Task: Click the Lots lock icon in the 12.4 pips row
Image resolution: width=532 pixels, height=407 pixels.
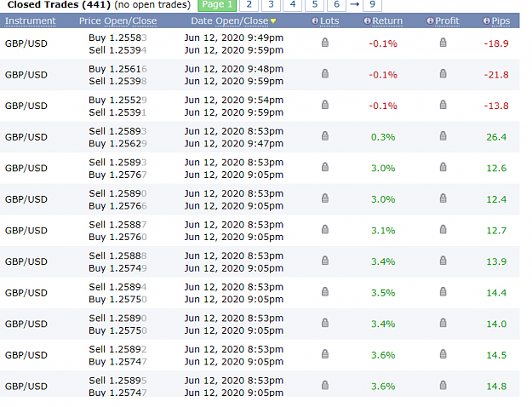Action: (x=325, y=198)
